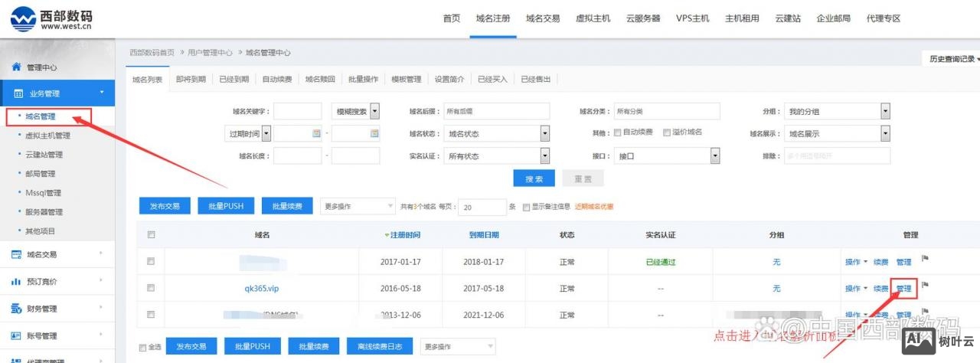Click 续费 link in qk365.vip row
The image size is (980, 363).
881,289
